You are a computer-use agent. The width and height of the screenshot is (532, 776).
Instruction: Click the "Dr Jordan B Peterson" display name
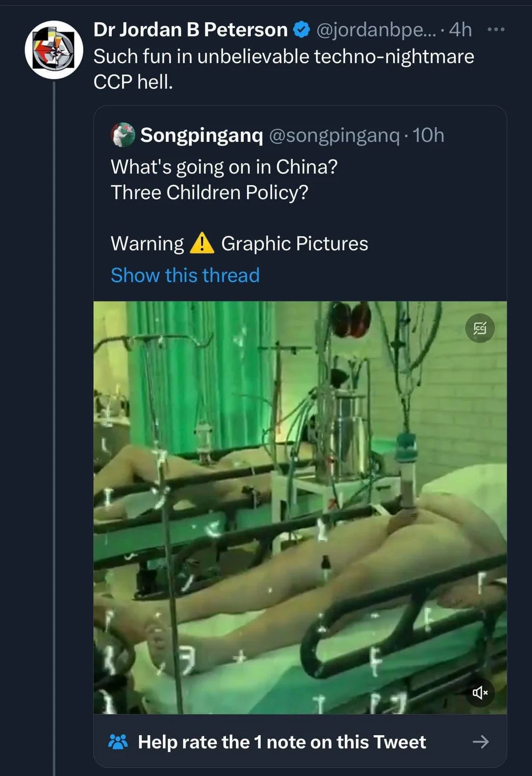click(x=191, y=30)
